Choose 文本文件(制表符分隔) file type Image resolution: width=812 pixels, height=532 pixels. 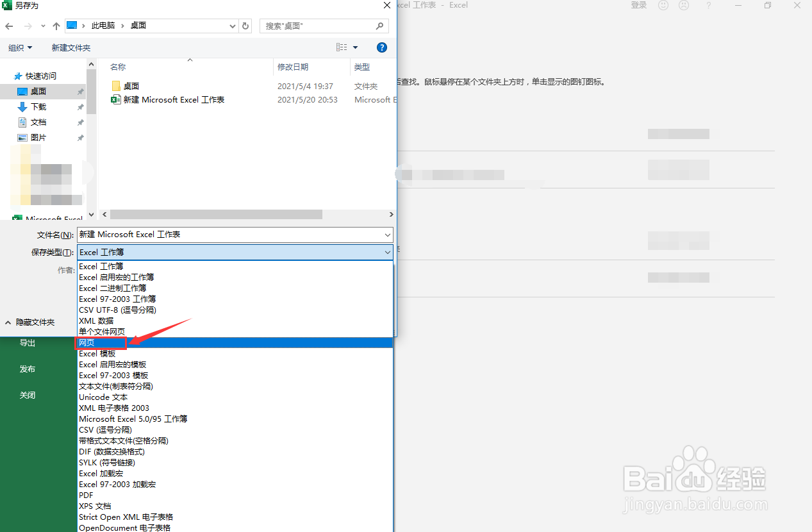coord(235,387)
